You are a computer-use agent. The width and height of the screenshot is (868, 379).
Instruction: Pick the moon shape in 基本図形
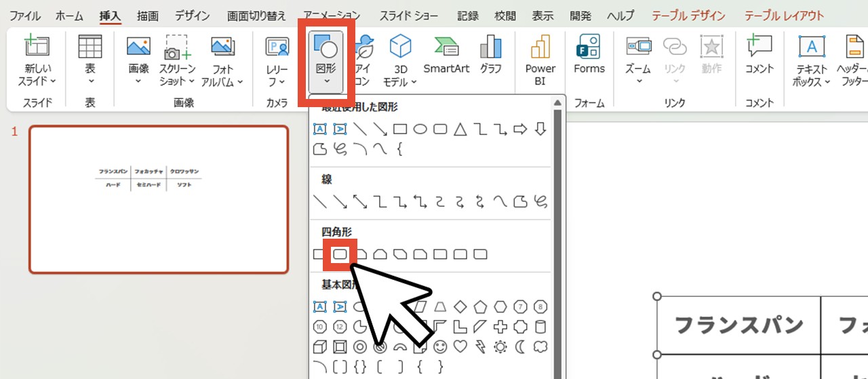pos(520,347)
